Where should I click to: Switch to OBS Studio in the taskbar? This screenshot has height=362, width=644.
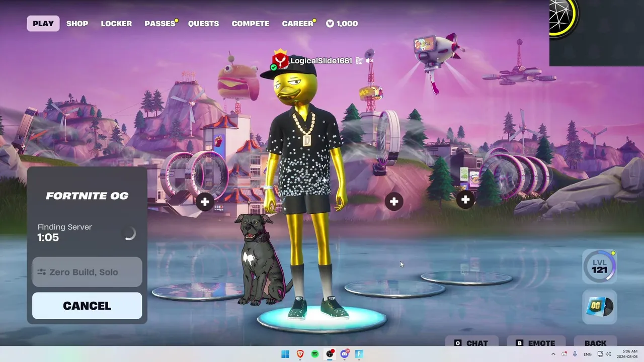(330, 354)
